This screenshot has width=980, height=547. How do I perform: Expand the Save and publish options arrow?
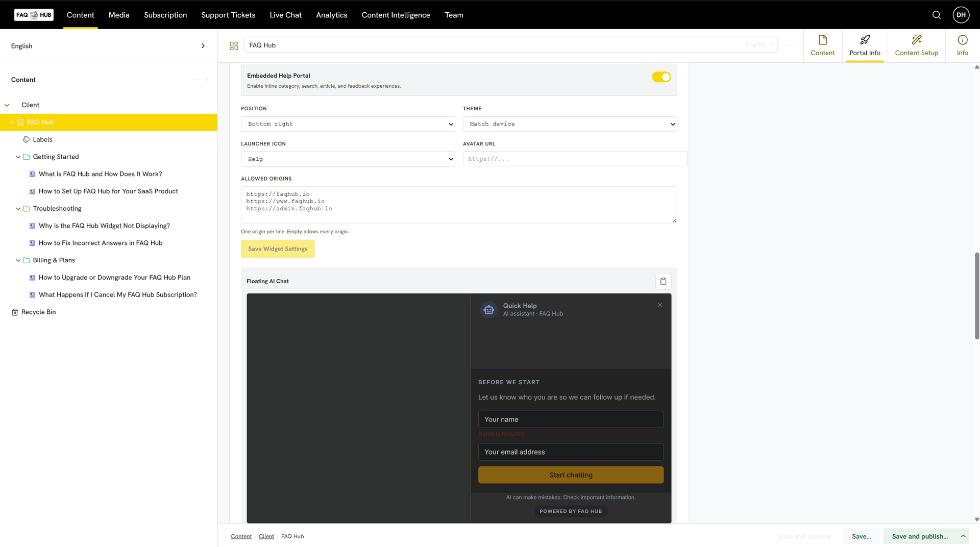tap(963, 536)
